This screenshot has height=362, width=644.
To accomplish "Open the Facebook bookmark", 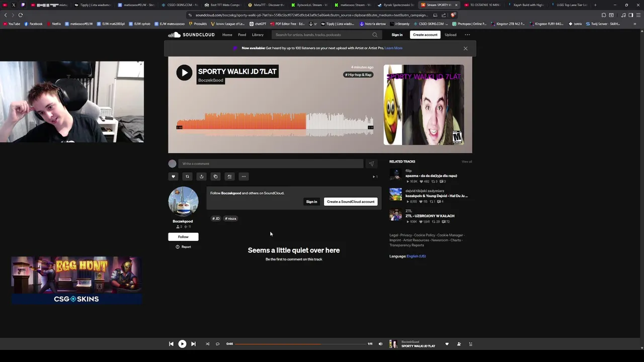I will [x=33, y=24].
